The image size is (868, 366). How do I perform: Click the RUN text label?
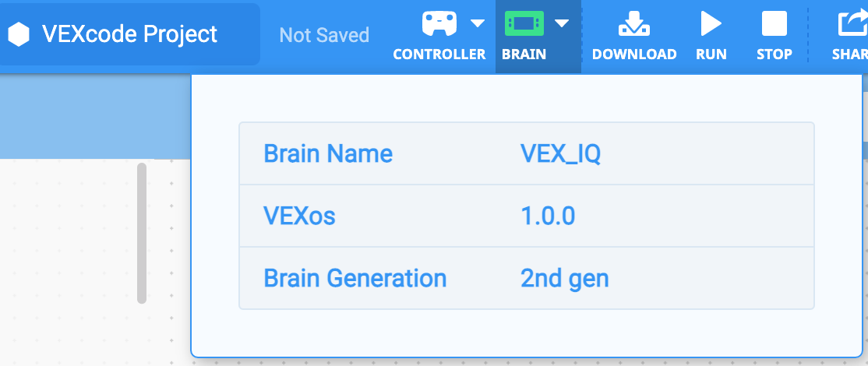click(x=711, y=55)
